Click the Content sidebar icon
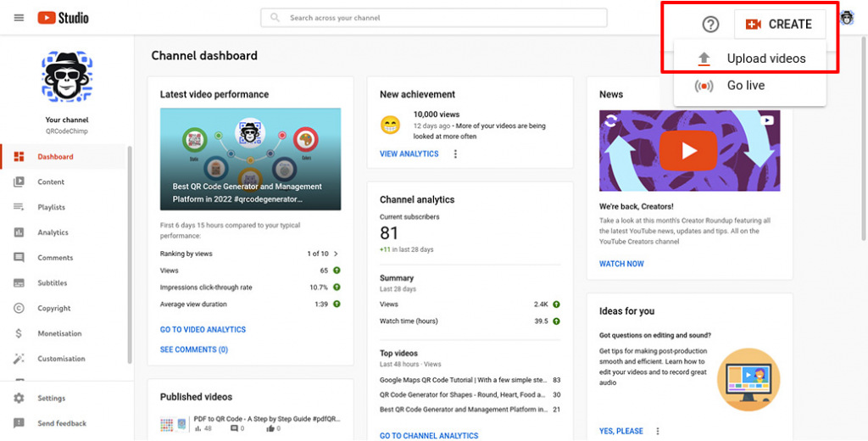868x441 pixels. click(x=19, y=181)
